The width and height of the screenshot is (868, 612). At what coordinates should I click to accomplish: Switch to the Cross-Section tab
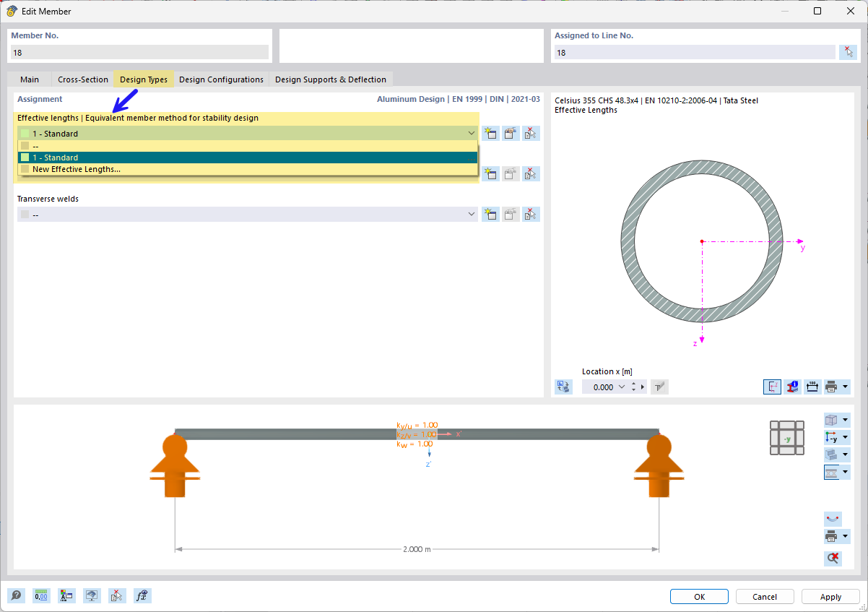tap(82, 79)
